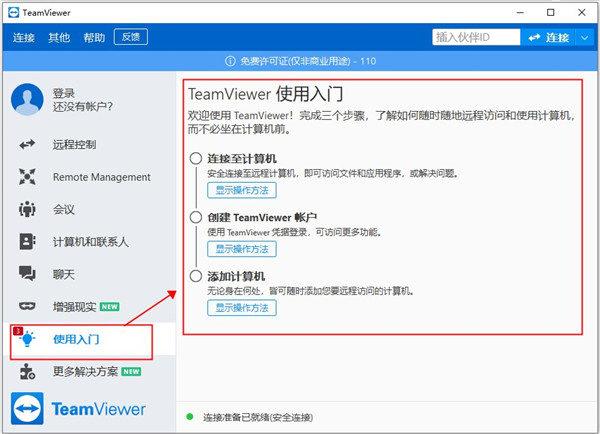The height and width of the screenshot is (434, 600).
Task: Open 更多解决方案 in the sidebar
Action: click(85, 372)
